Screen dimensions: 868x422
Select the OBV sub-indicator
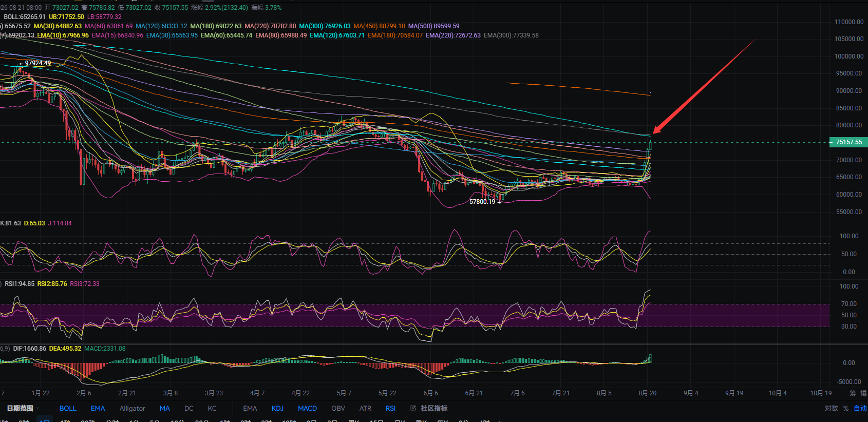(338, 408)
